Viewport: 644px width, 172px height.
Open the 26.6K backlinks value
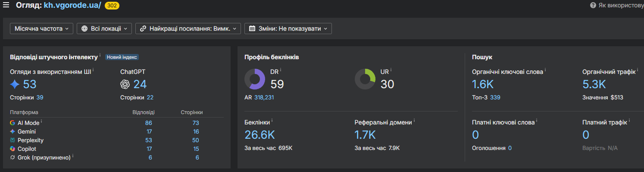259,135
